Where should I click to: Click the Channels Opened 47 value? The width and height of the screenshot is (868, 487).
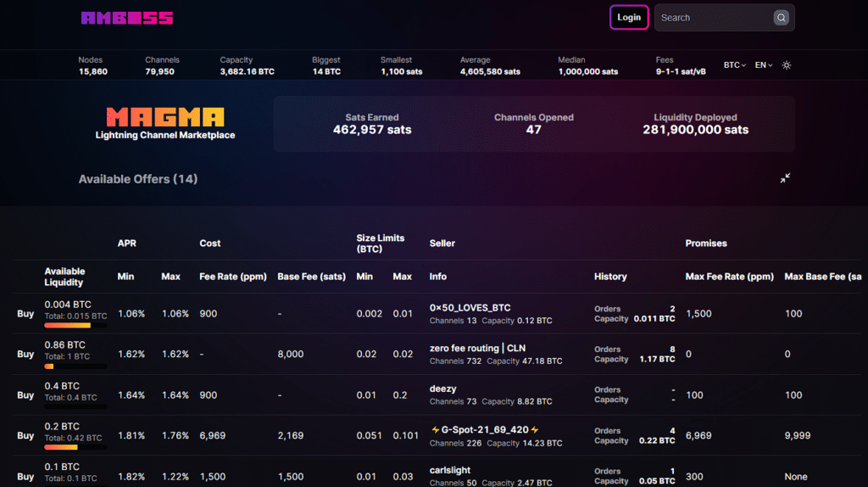point(534,130)
